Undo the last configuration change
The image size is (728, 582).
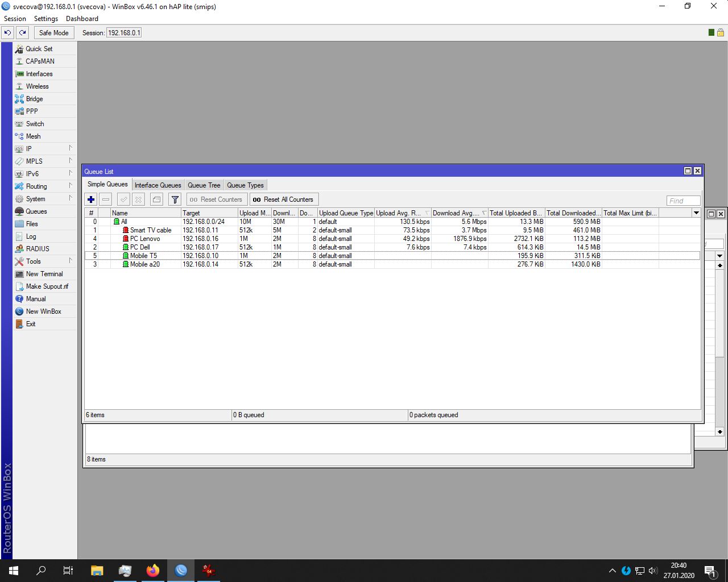pos(7,32)
